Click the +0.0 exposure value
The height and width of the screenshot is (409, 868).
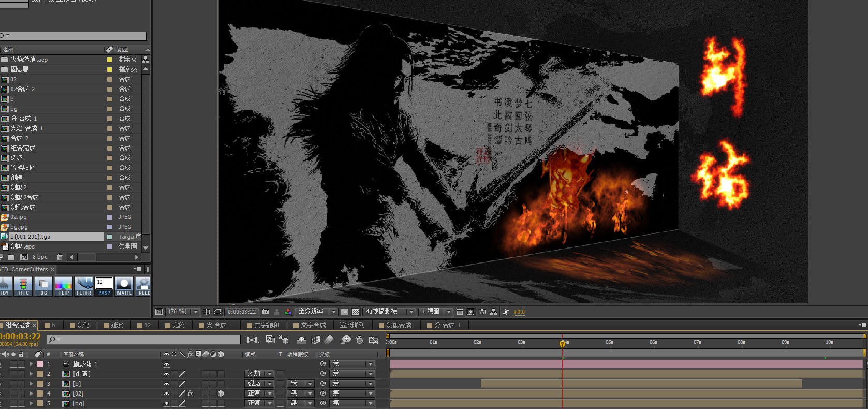519,312
